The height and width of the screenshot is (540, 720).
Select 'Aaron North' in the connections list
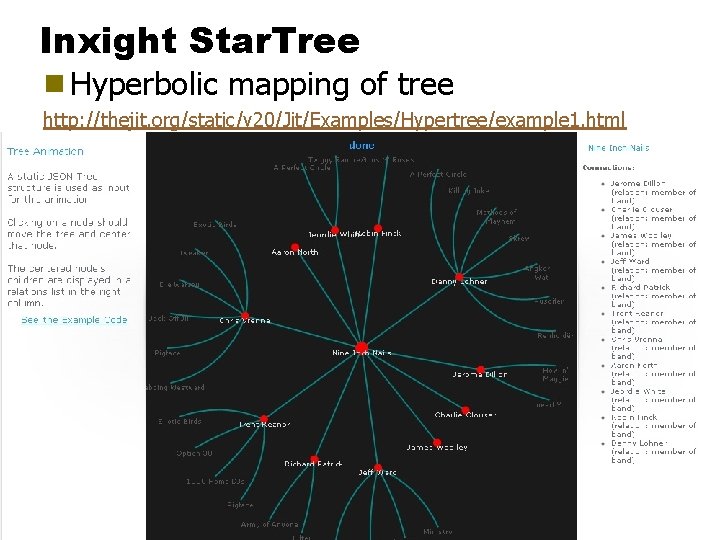(634, 366)
